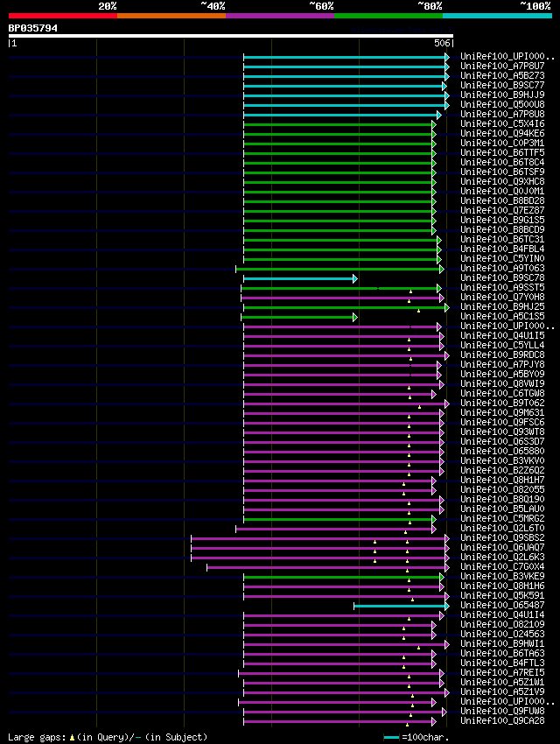Open hit UniRef100_B9HJJ9
Image resolution: width=560 pixels, height=744 pixels.
click(502, 95)
